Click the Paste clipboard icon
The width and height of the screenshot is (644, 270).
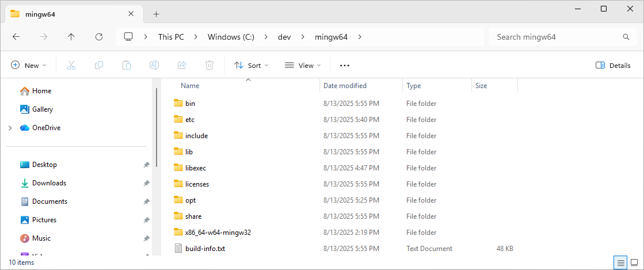pos(127,65)
